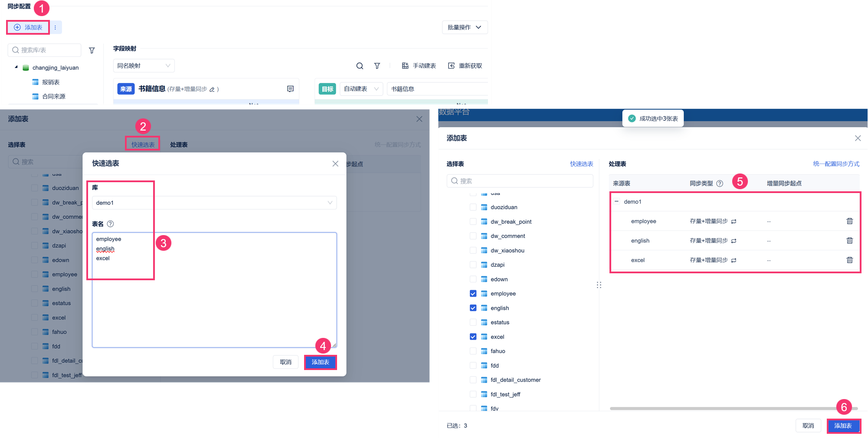This screenshot has width=868, height=439.
Task: Confirm with 添加表 at the bottom of the right dialog
Action: pyautogui.click(x=843, y=426)
